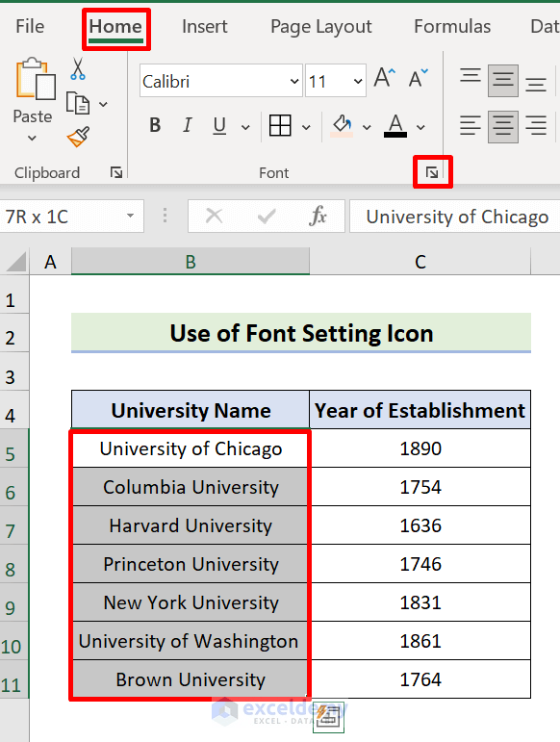The image size is (560, 742).
Task: Confirm entry with checkmark icon
Action: click(x=267, y=217)
